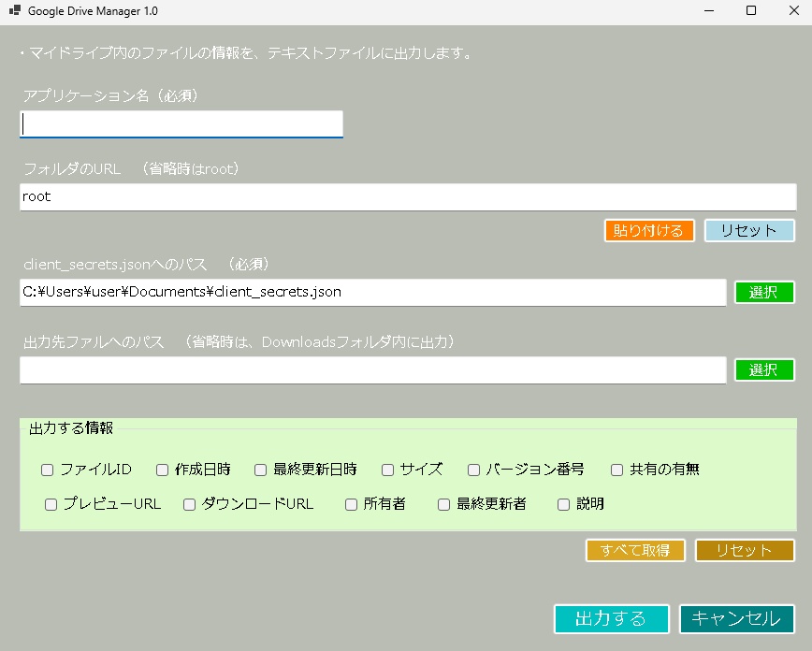Maximize the Google Drive Manager window
Viewport: 812px width, 651px height.
(751, 11)
